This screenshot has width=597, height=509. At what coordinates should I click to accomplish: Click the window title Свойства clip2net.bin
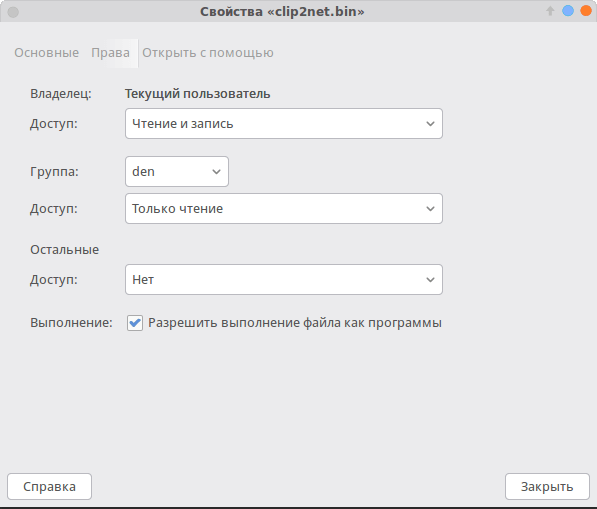(282, 11)
